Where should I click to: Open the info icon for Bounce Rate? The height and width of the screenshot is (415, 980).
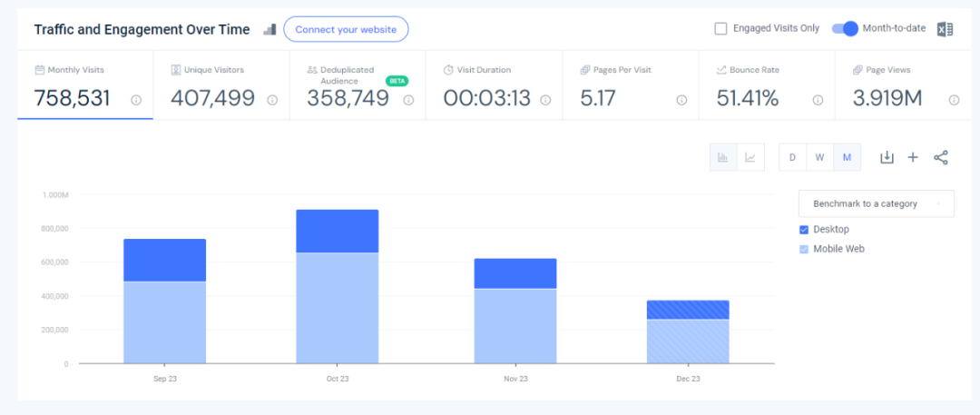point(818,100)
